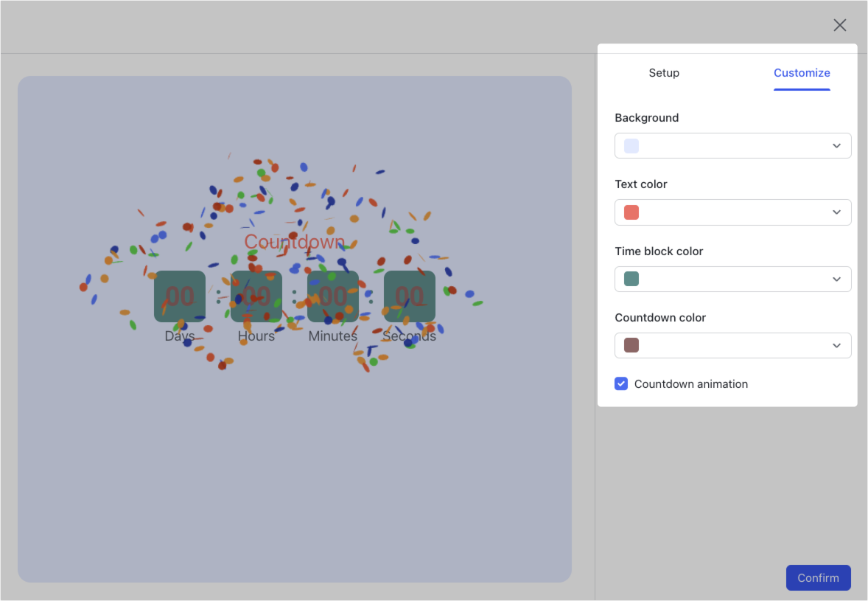
Task: Click the chevron arrow in Countdown color field
Action: (836, 345)
